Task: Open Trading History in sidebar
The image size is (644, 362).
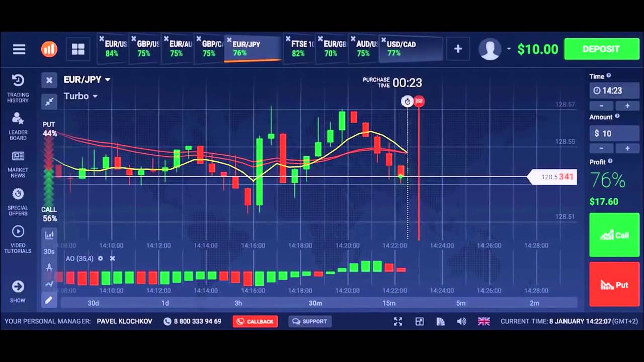Action: pos(18,88)
